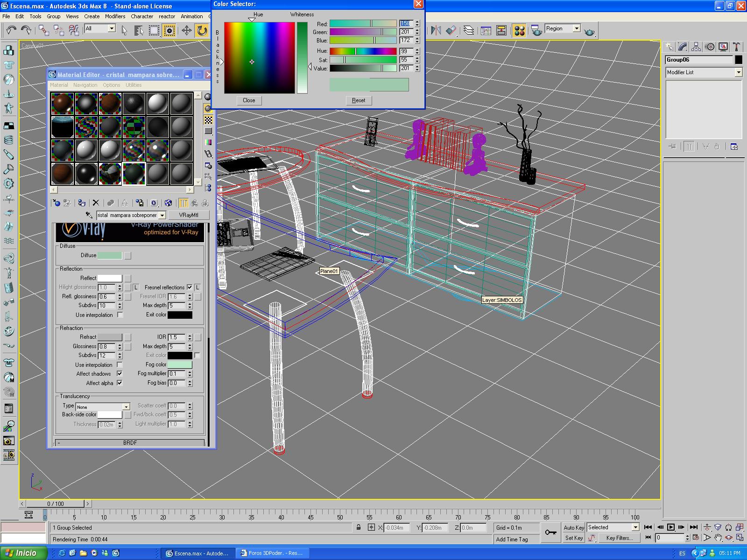The height and width of the screenshot is (560, 747).
Task: Click the Set Keys large key button
Action: [x=551, y=532]
